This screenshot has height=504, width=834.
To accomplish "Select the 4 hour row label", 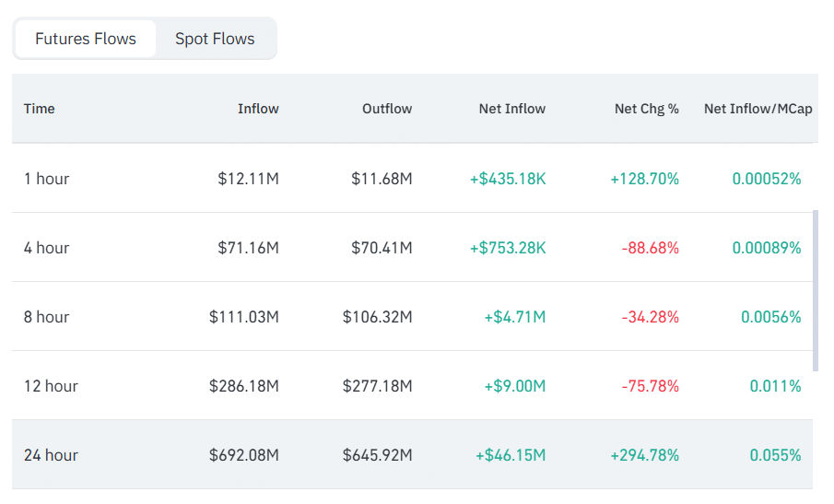I will point(47,248).
